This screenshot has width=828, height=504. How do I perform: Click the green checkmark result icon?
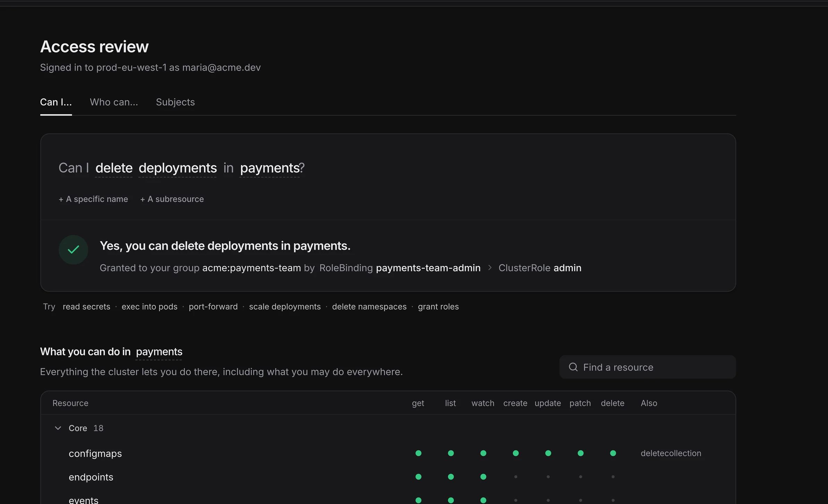pyautogui.click(x=73, y=250)
